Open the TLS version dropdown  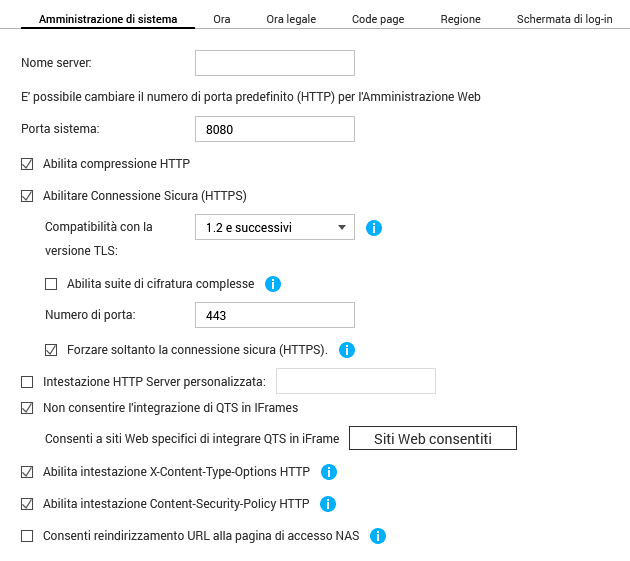[x=275, y=227]
